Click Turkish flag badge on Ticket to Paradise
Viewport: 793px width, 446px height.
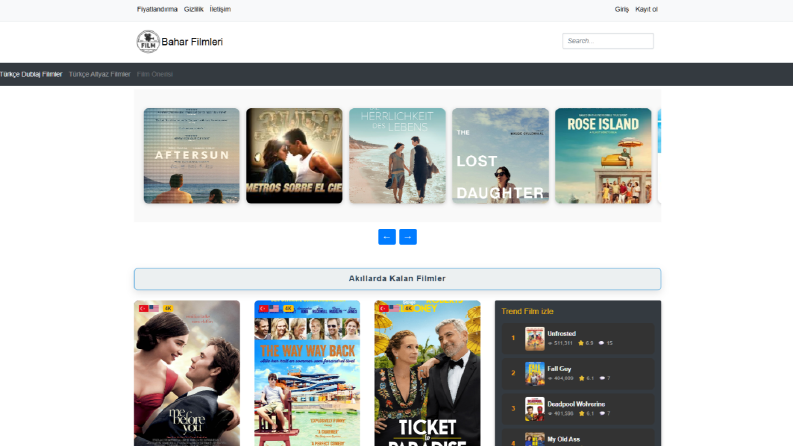click(384, 308)
